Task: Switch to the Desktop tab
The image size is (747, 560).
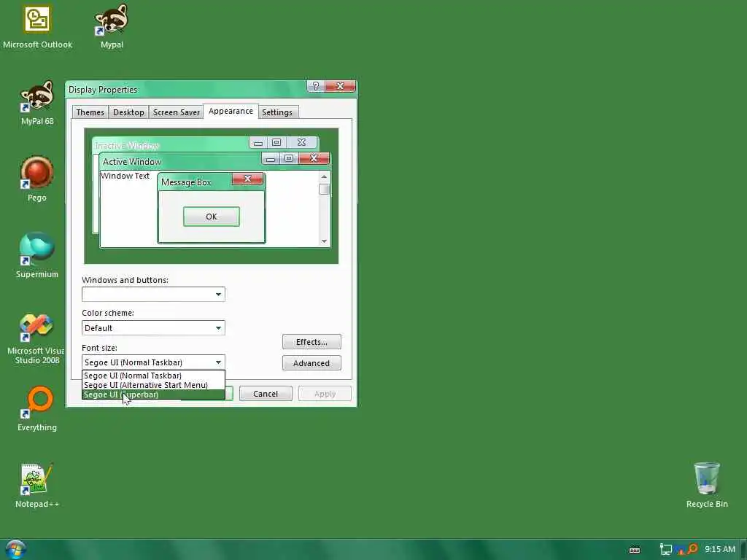Action: click(x=128, y=112)
